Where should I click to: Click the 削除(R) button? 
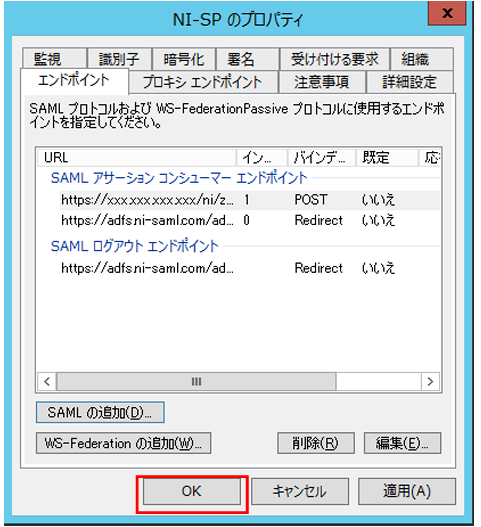[x=316, y=443]
